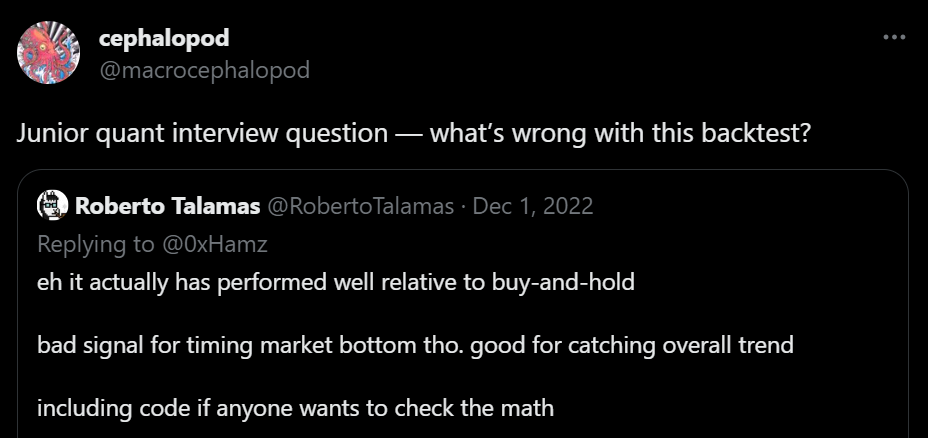The image size is (928, 438).
Task: Open the three-dot more options menu
Action: (x=894, y=37)
